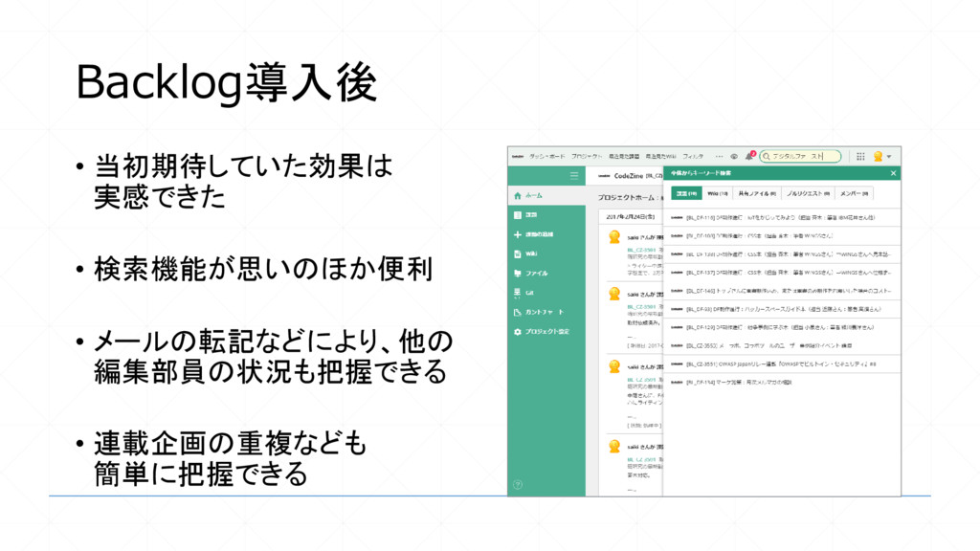The image size is (980, 551).
Task: Click the help question mark icon
Action: click(x=518, y=484)
